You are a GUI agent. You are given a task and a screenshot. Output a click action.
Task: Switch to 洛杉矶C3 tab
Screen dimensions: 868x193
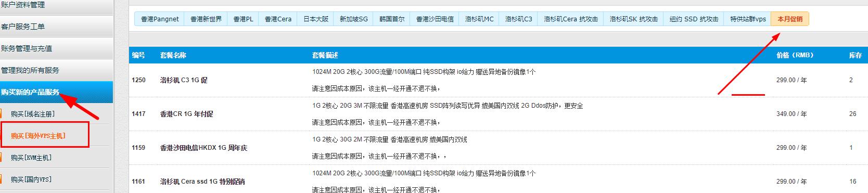(x=518, y=19)
